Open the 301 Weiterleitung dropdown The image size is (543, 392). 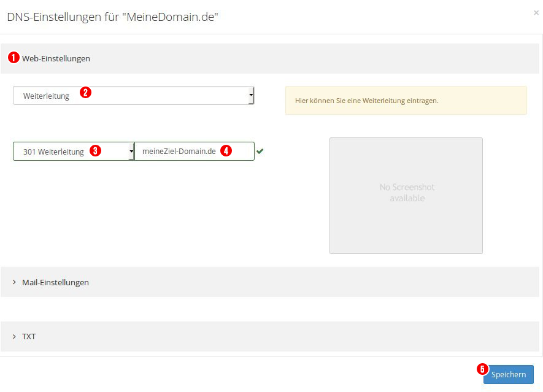tap(74, 152)
